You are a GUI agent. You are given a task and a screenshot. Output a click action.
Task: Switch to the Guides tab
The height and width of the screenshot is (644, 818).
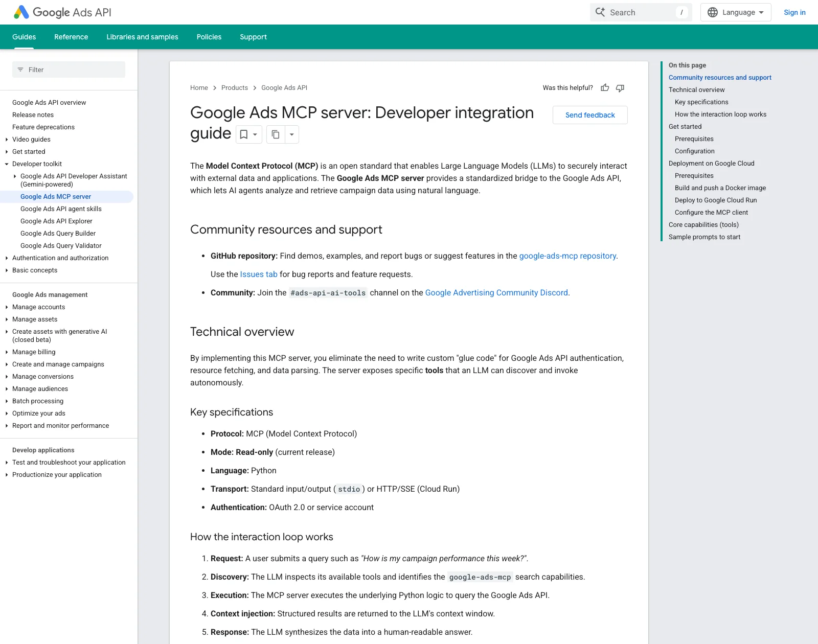coord(24,37)
